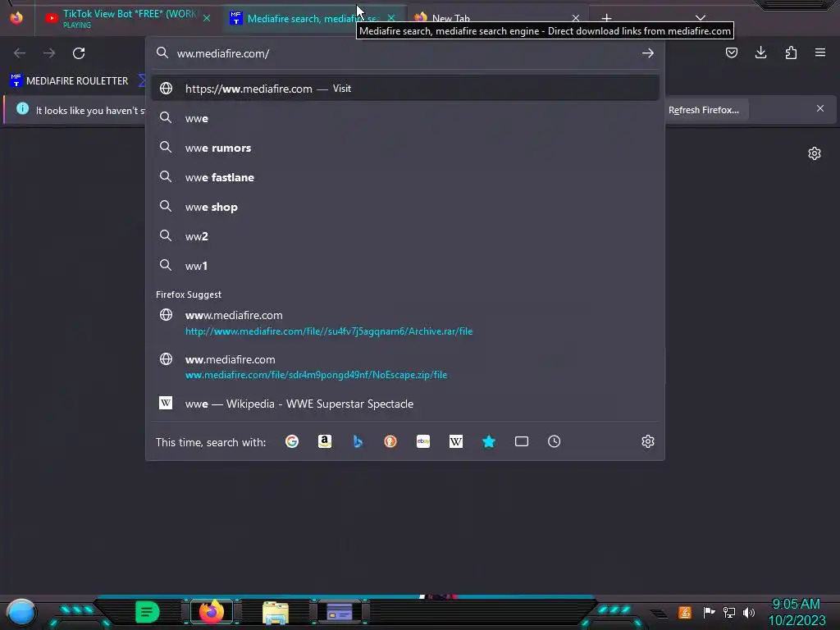This screenshot has height=630, width=840.
Task: Open the WWE Superstar Spectacle Wikipedia suggestion
Action: pyautogui.click(x=405, y=404)
